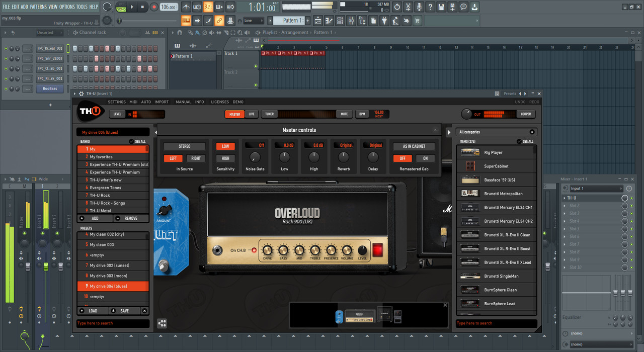Click the scissors one-click audio recording icon

(408, 7)
